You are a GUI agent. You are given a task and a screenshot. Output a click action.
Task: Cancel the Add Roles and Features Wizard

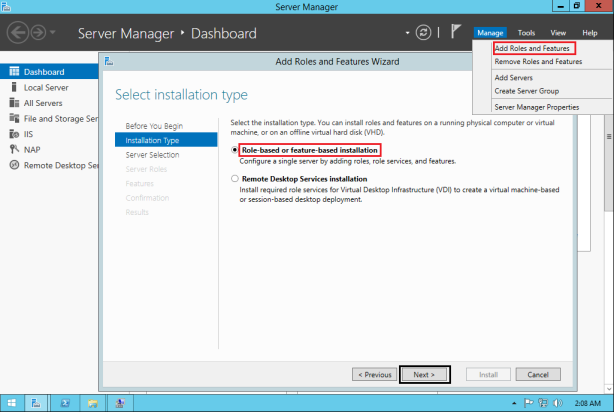[x=538, y=374]
